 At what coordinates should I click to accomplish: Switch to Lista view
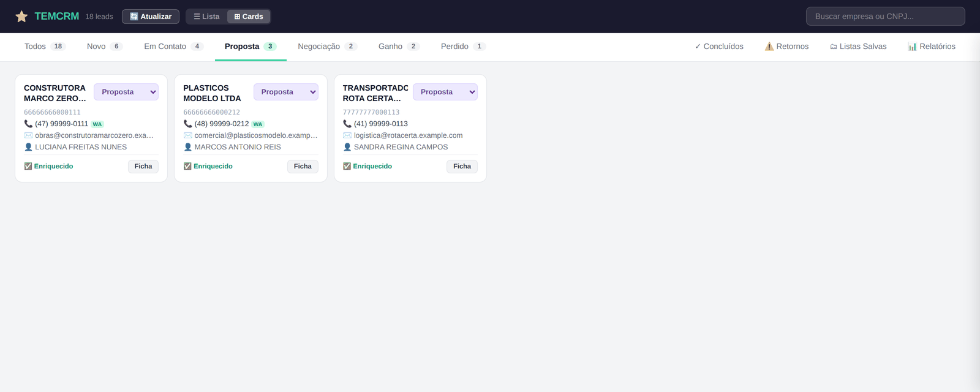(x=206, y=17)
